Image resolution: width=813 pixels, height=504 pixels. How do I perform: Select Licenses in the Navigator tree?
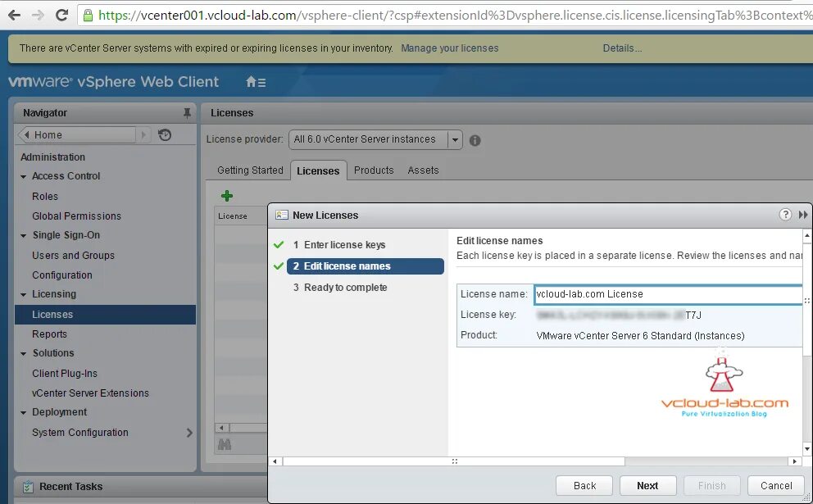click(x=105, y=315)
